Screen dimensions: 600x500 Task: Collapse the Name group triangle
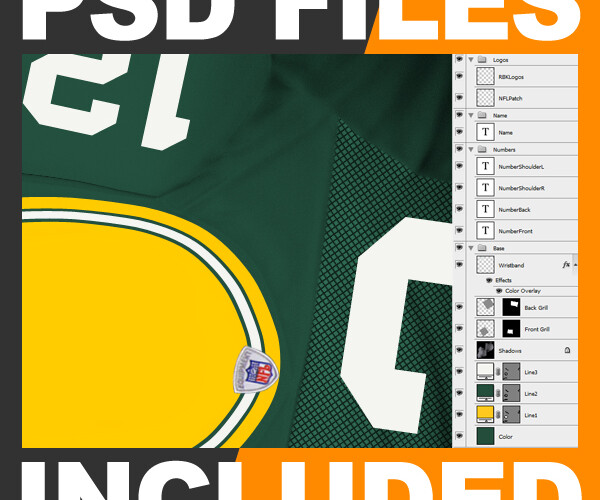[x=471, y=115]
